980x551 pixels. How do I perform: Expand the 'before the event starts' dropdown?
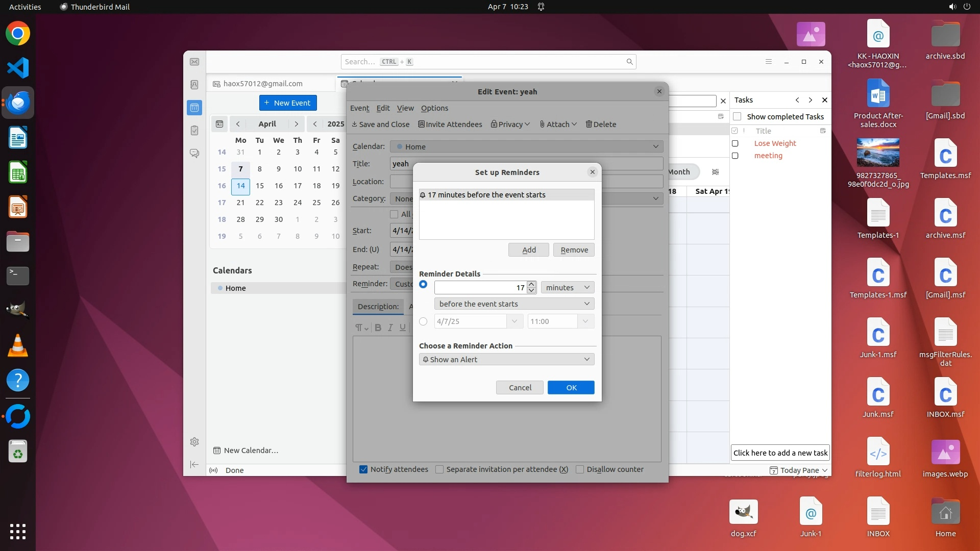pyautogui.click(x=514, y=304)
